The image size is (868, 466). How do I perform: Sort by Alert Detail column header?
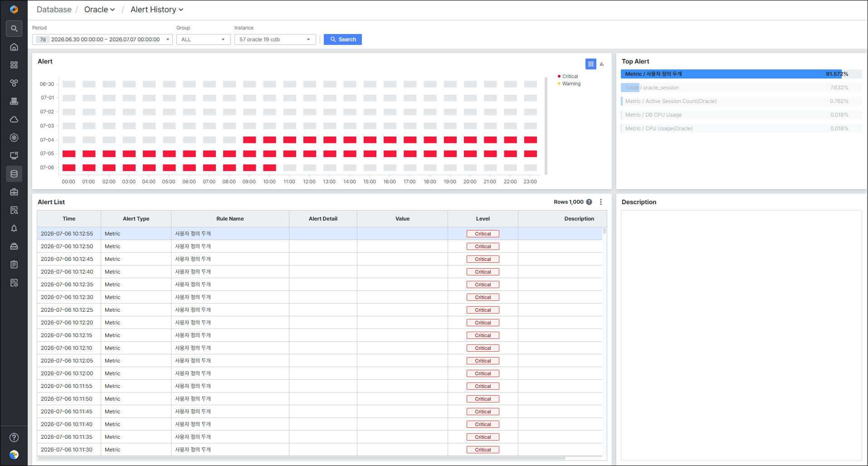click(323, 219)
